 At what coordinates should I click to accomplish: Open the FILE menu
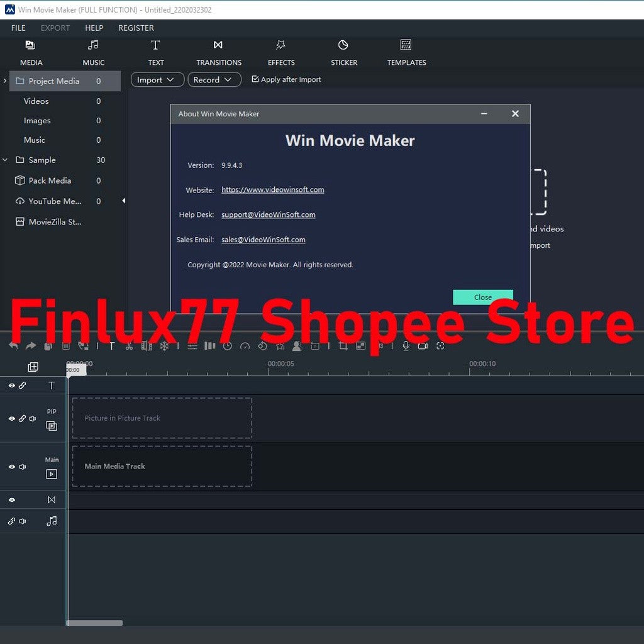18,28
